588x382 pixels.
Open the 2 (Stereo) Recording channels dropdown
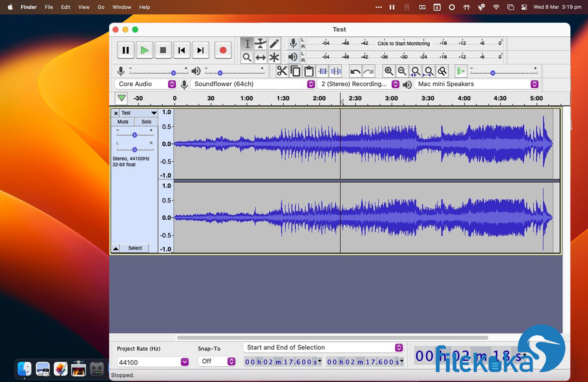point(359,84)
